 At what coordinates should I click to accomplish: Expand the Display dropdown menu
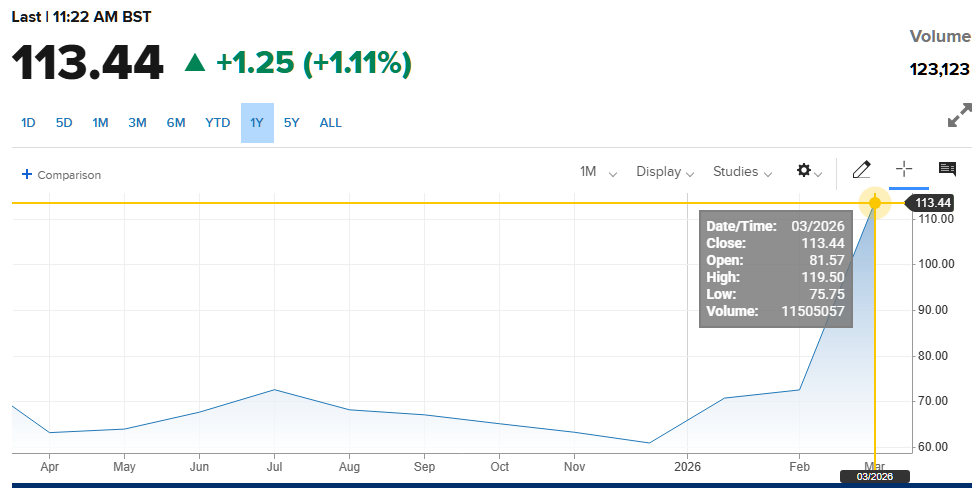tap(665, 172)
